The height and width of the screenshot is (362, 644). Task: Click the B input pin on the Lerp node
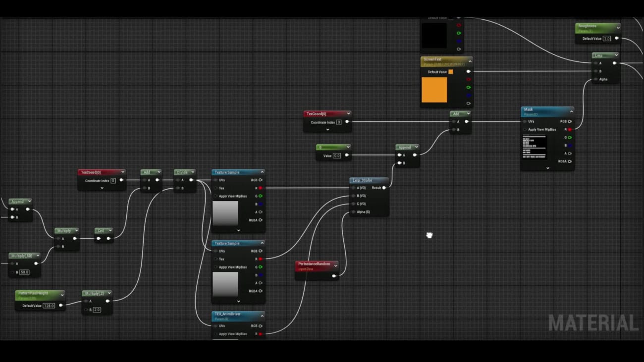(596, 71)
